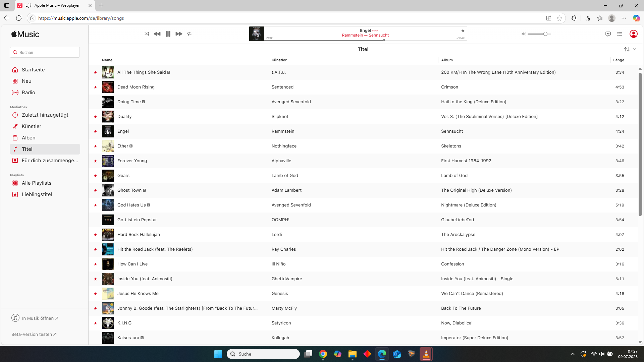Click the now playing album artwork
This screenshot has height=362, width=644.
pyautogui.click(x=257, y=34)
